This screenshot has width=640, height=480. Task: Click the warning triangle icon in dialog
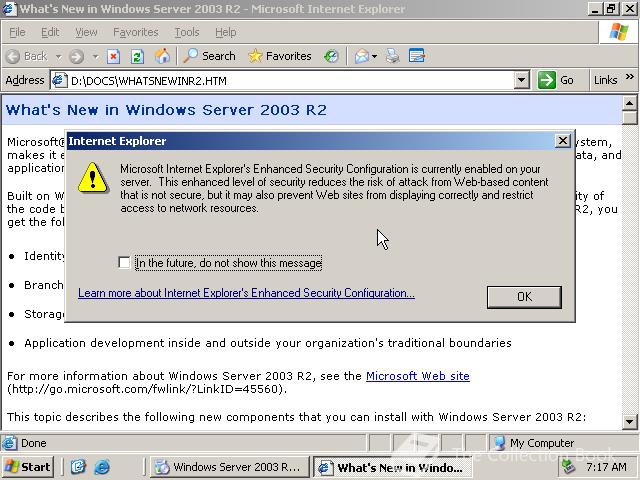(93, 178)
